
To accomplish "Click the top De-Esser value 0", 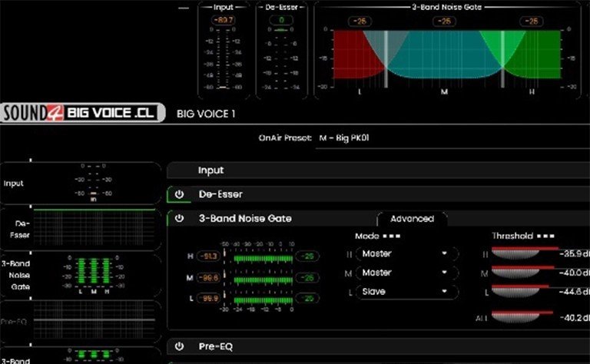I will pyautogui.click(x=281, y=20).
